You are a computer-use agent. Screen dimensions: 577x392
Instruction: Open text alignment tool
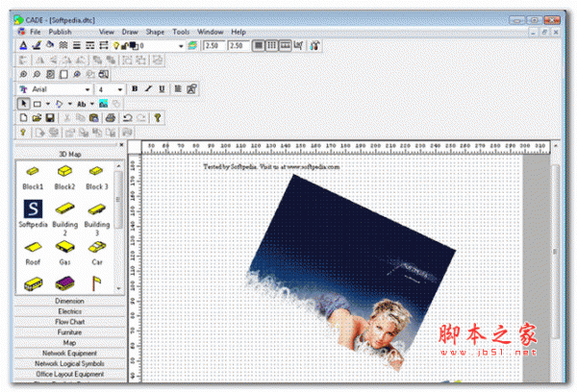(178, 89)
